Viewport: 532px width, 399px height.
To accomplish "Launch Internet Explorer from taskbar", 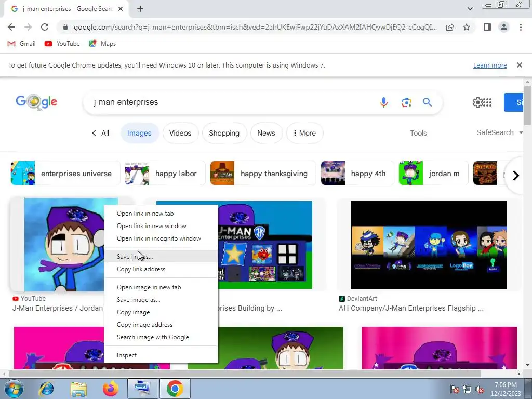I will (x=46, y=389).
